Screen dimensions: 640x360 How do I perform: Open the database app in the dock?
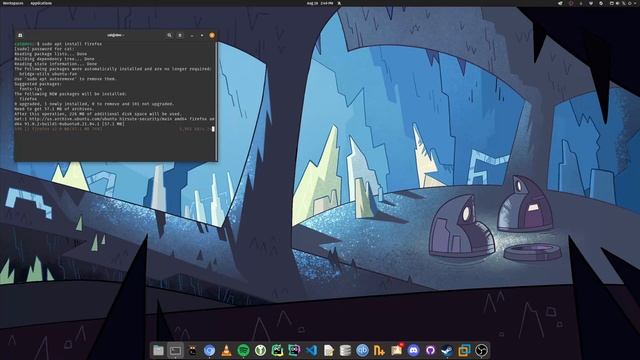[x=345, y=350]
